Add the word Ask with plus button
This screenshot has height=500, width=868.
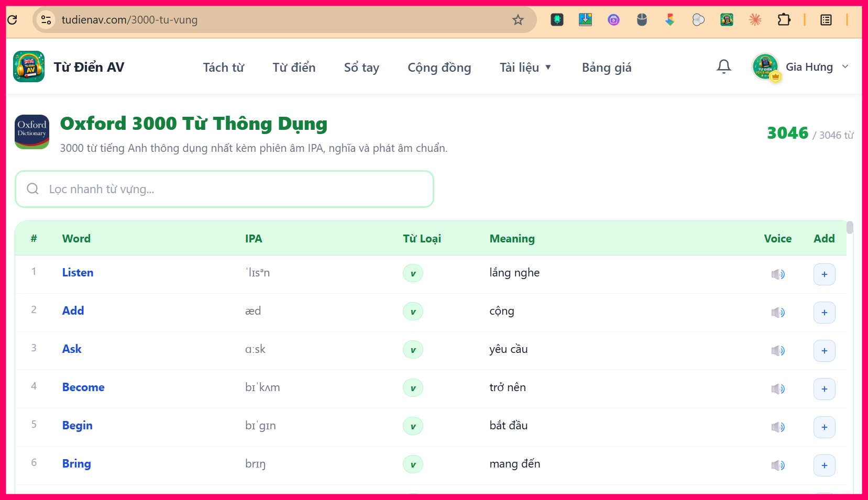click(x=825, y=351)
